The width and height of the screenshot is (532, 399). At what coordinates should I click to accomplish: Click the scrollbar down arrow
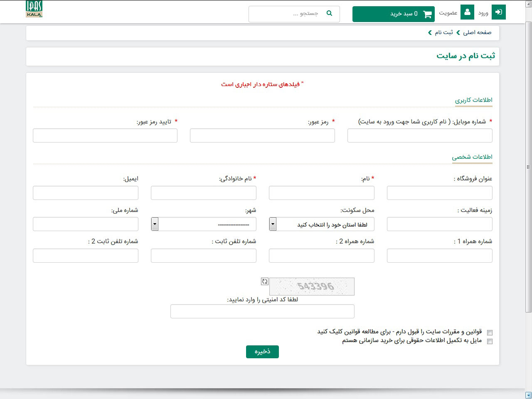528,395
